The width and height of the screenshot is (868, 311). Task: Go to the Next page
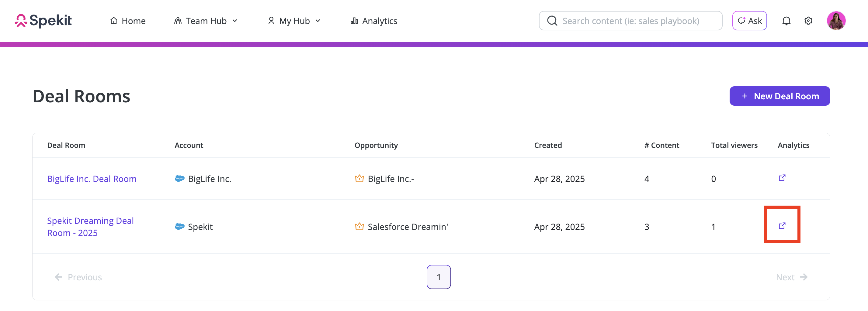click(x=792, y=277)
